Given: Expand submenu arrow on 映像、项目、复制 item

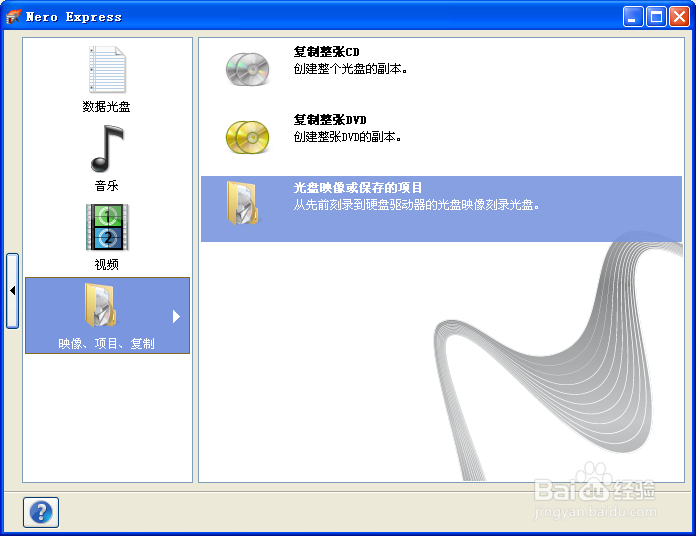Looking at the screenshot, I should (x=176, y=316).
